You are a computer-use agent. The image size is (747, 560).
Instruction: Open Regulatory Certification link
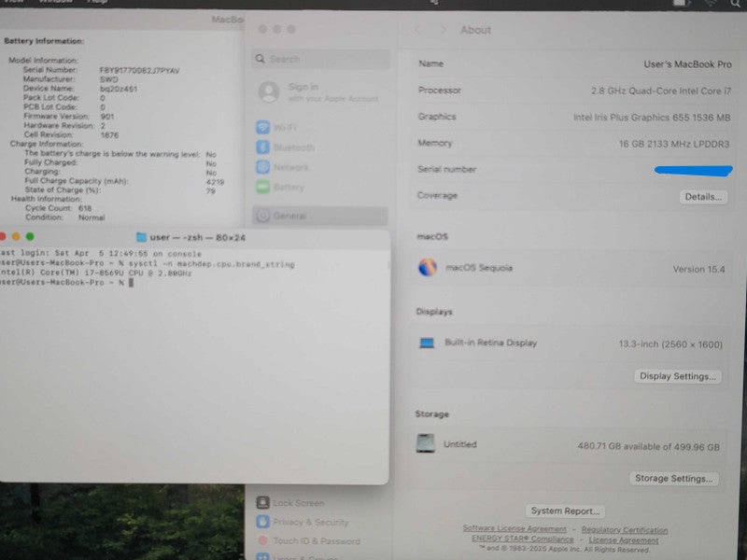(625, 529)
